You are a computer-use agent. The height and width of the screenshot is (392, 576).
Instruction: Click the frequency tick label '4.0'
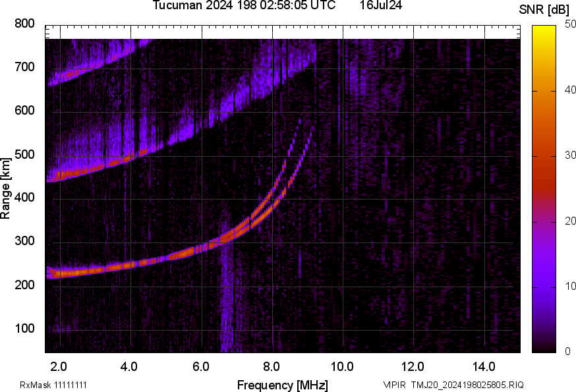(x=129, y=366)
